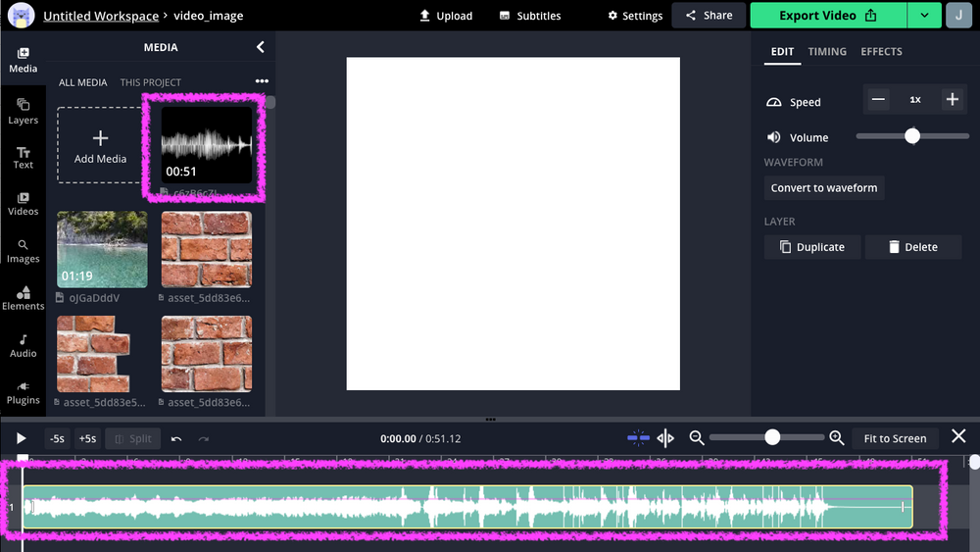Close the timeline with the X
980x552 pixels.
(958, 436)
